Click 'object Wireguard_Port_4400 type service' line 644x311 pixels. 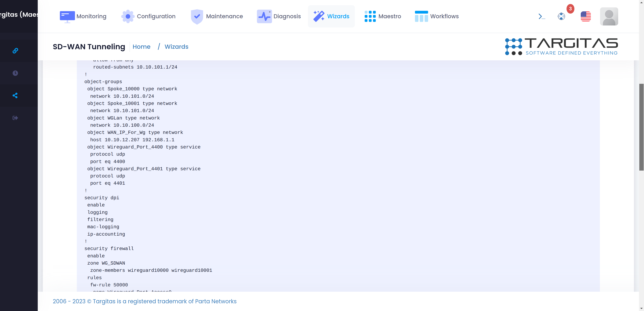[x=144, y=147]
